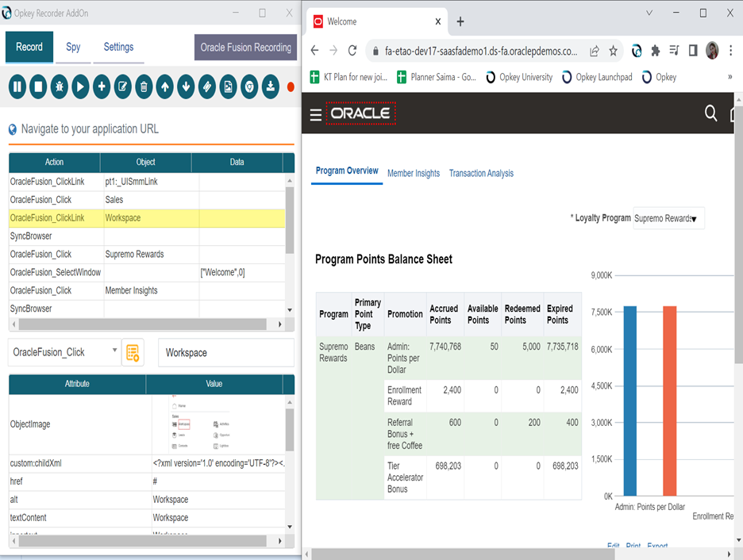Viewport: 743px width, 560px height.
Task: Open the Opkey Launchpad bookmark
Action: [597, 77]
